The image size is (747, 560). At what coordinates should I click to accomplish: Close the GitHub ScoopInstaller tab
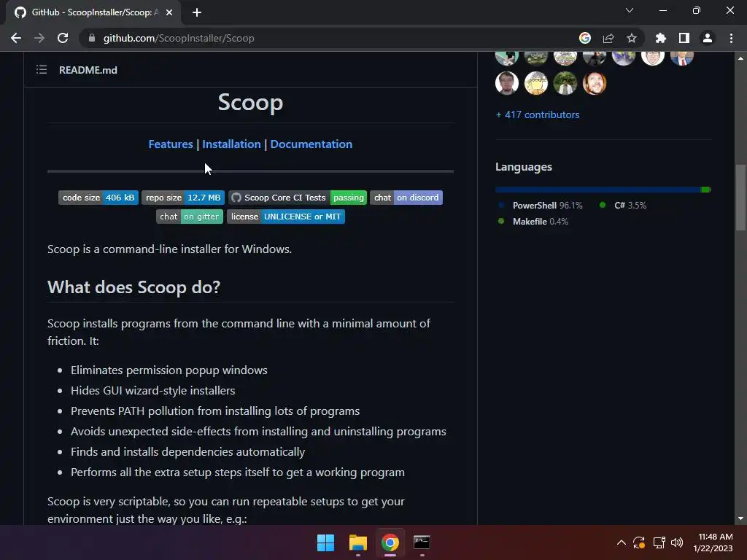coord(169,12)
